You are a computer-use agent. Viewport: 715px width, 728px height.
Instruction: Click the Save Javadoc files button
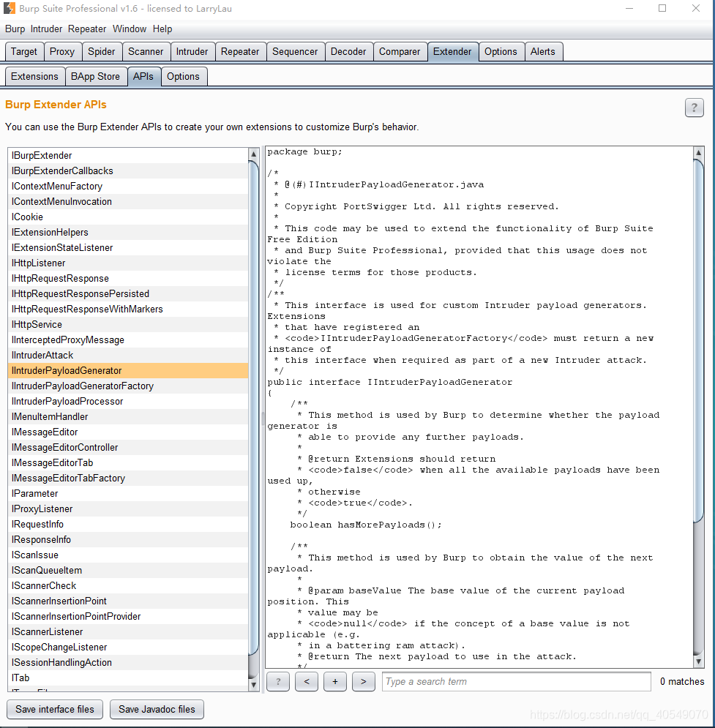[157, 710]
